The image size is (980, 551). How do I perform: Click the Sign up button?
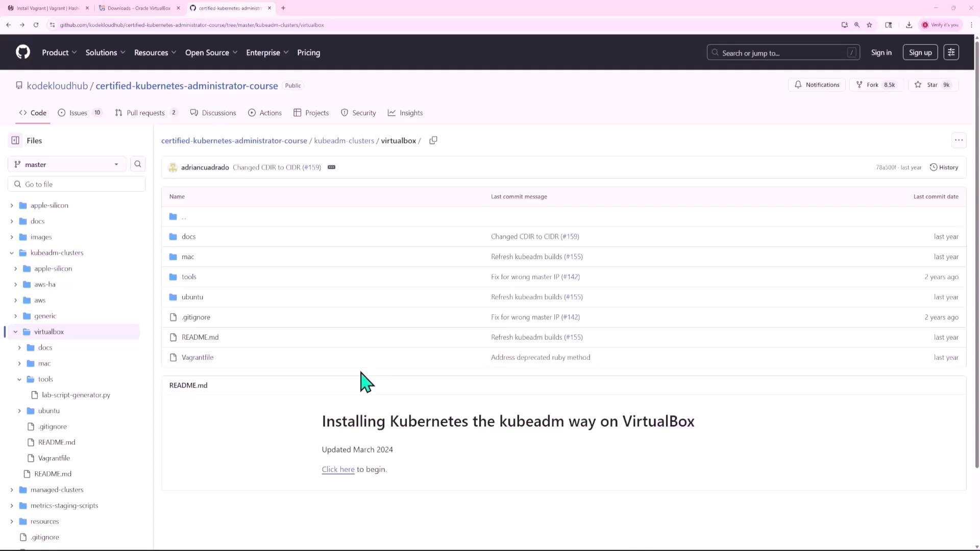pyautogui.click(x=920, y=53)
